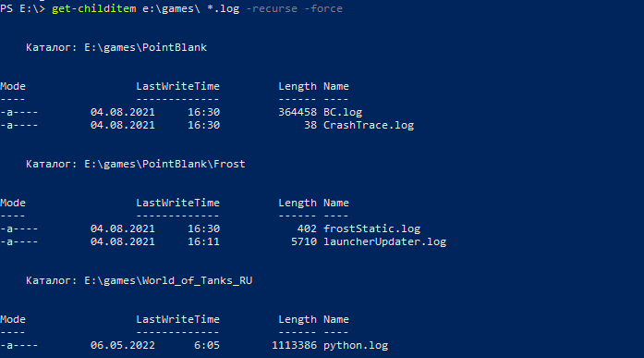Click the -recurse parameter in command

[x=271, y=8]
